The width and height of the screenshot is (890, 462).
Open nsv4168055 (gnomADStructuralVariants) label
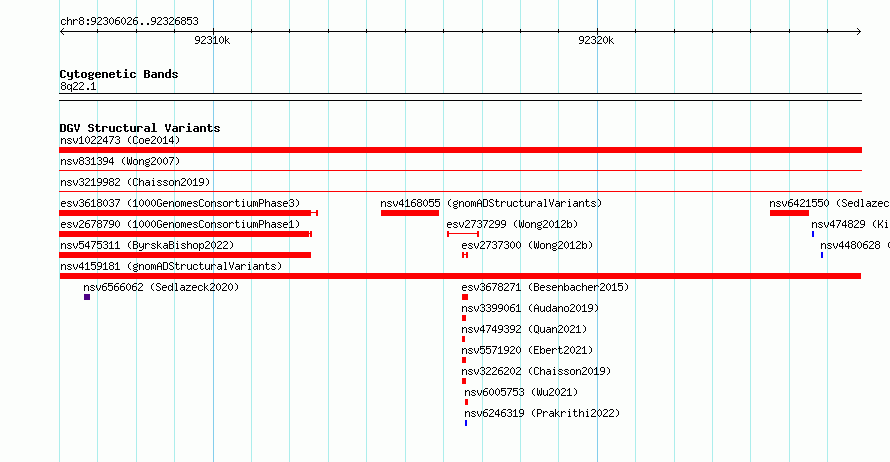click(x=491, y=203)
